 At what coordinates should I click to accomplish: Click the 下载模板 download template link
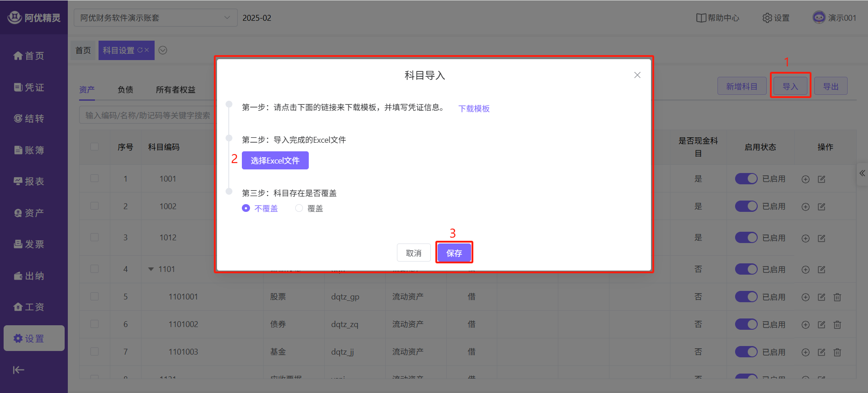(x=474, y=108)
